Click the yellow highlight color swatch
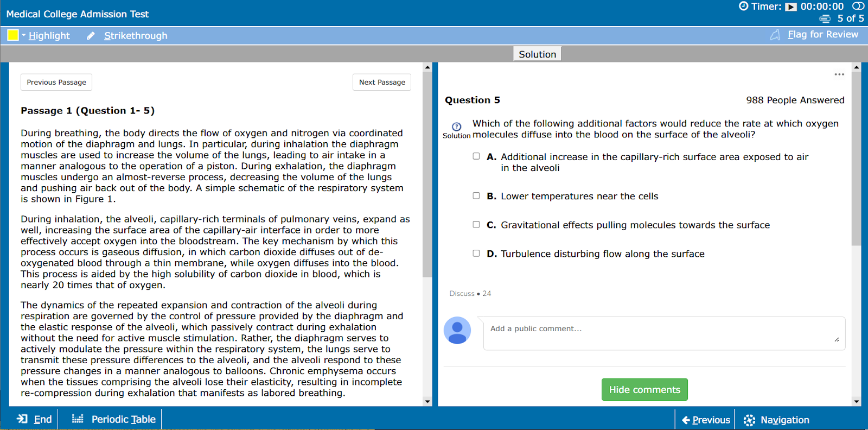 [x=13, y=35]
